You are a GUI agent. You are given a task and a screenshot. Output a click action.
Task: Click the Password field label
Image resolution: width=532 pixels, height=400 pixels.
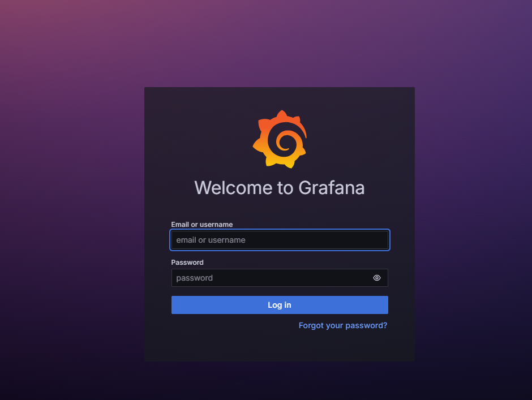(187, 263)
